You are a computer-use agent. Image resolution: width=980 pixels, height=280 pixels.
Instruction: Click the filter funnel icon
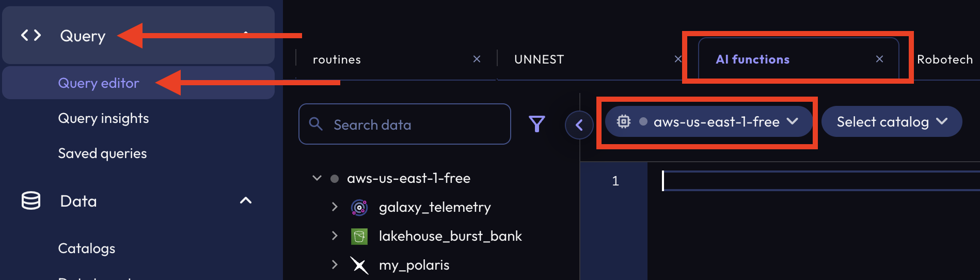pos(536,124)
